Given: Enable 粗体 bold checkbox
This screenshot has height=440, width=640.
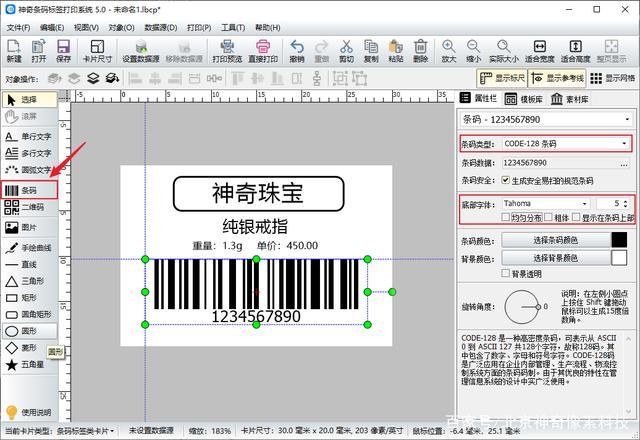Looking at the screenshot, I should (x=548, y=217).
